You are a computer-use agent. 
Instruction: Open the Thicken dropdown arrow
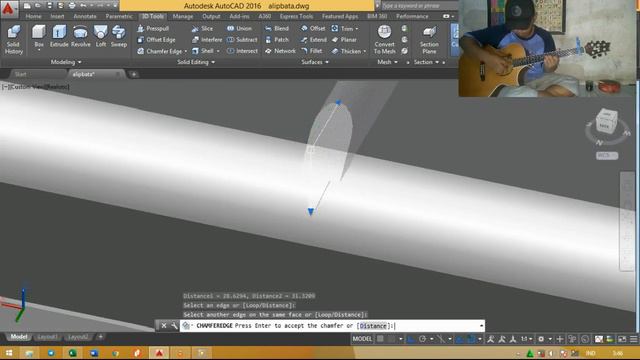point(364,51)
